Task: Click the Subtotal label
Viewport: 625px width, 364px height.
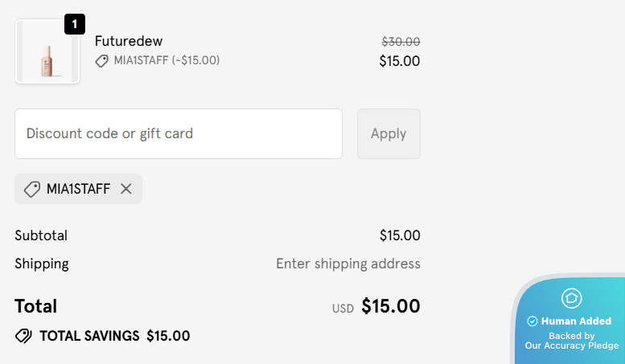Action: 41,235
